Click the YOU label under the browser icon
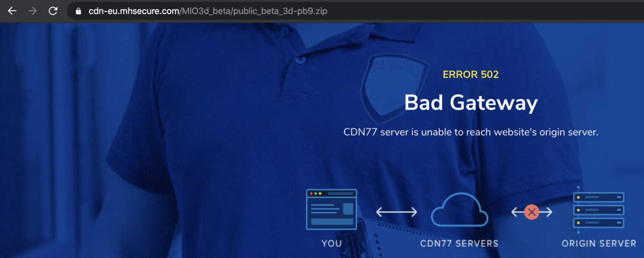This screenshot has width=644, height=258. tap(332, 244)
